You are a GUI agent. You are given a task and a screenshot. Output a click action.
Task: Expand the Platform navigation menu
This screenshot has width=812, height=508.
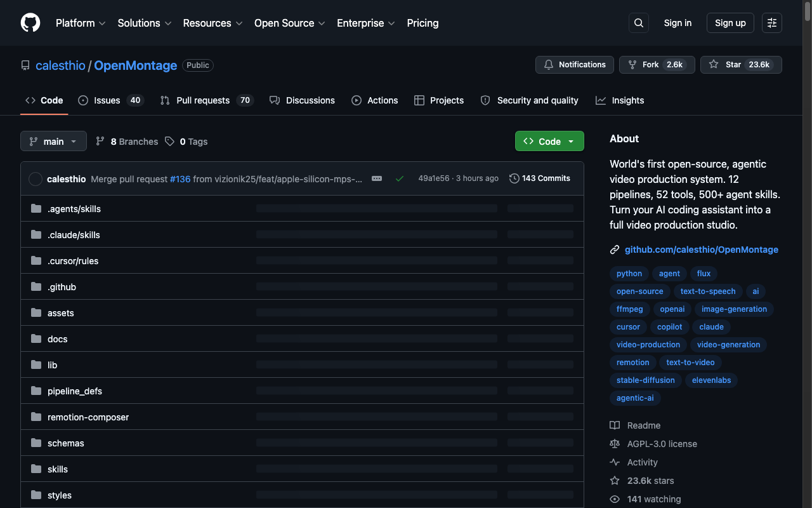coord(81,23)
